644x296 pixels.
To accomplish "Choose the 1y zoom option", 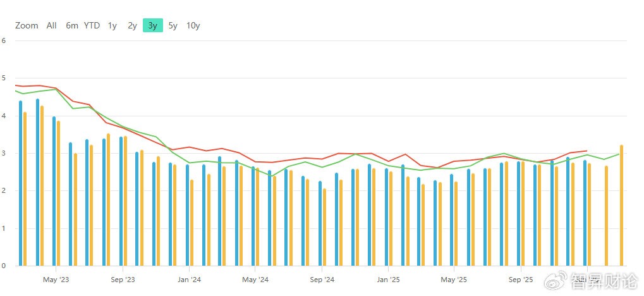I will pos(112,26).
